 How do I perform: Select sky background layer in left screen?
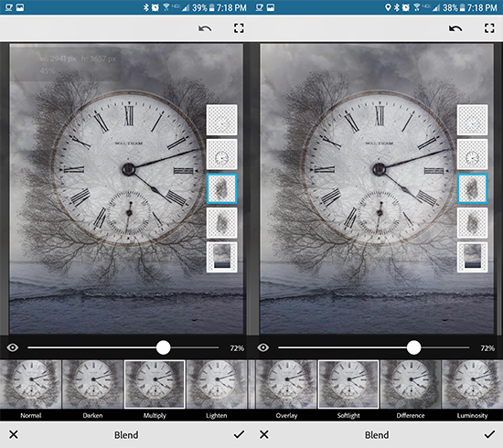[221, 257]
